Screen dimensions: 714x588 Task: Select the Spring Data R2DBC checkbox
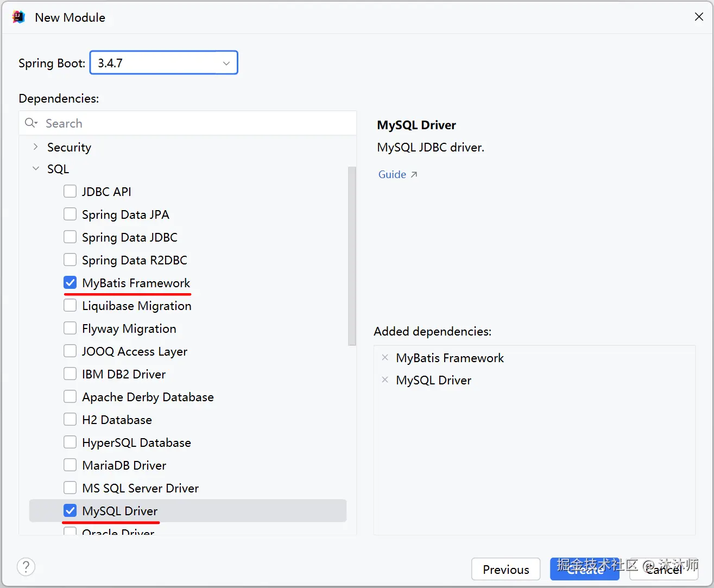point(70,260)
